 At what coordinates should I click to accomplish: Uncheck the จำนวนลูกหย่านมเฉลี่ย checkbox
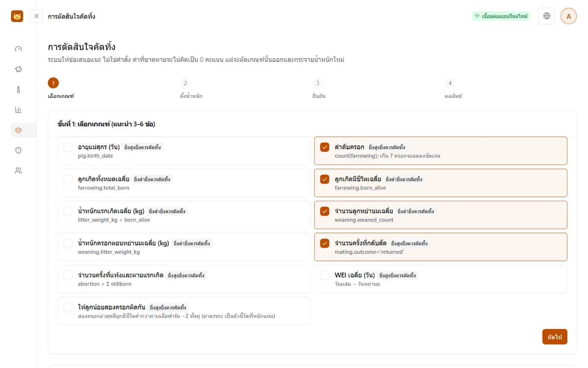(325, 211)
